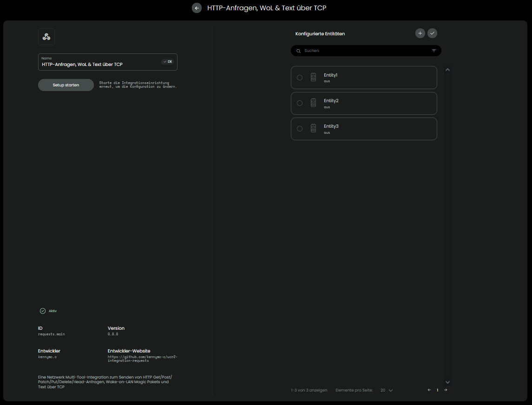Click the back arrow beside the page title
Viewport: 532px width, 405px height.
[x=197, y=8]
